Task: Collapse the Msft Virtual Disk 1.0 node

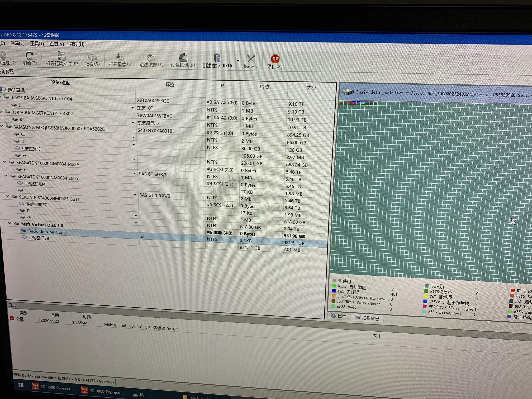Action: click(x=10, y=223)
